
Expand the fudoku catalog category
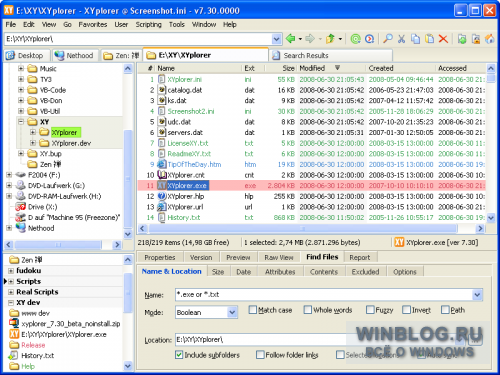click(11, 271)
